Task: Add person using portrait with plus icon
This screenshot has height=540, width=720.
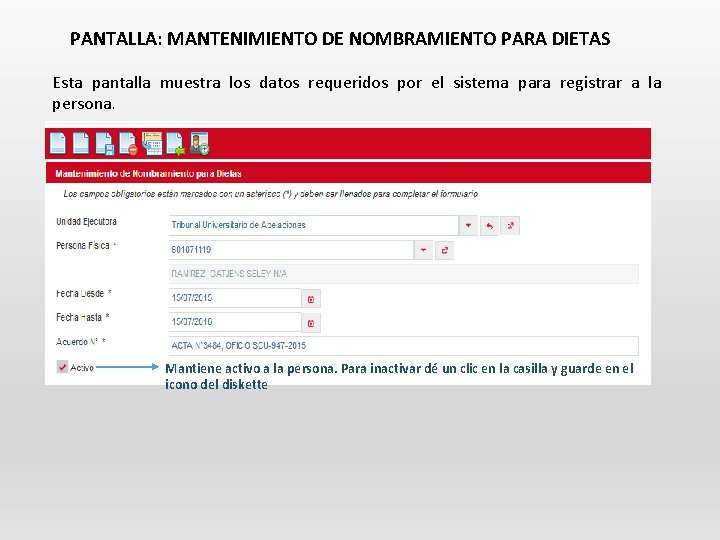Action: (200, 144)
